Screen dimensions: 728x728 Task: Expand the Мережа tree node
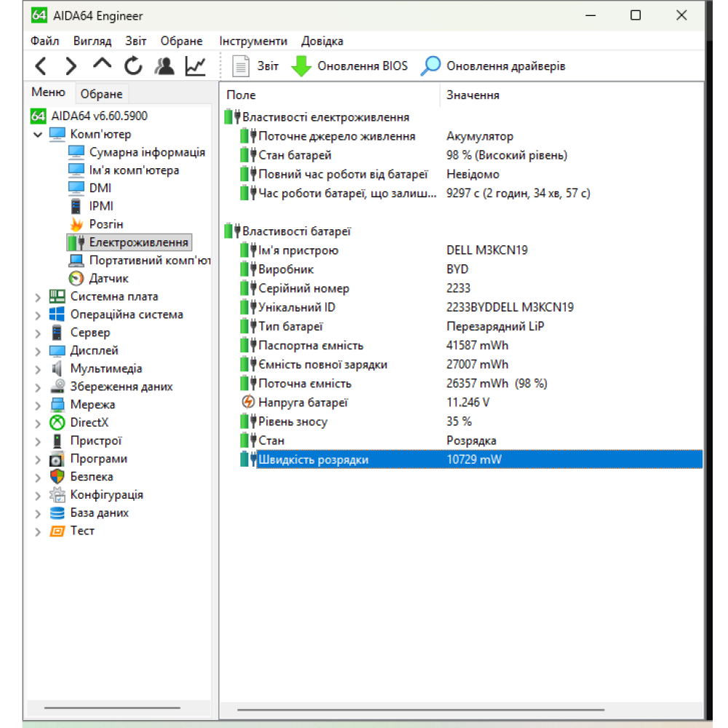coord(38,405)
